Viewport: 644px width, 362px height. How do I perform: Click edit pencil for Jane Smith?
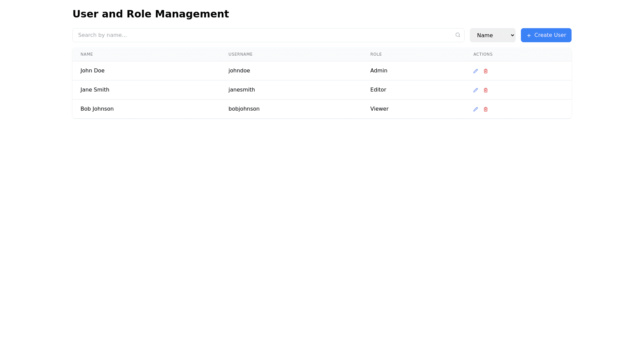pos(475,90)
